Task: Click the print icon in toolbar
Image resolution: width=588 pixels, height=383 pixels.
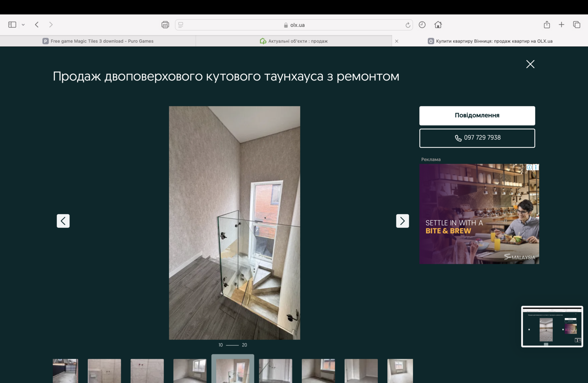Action: tap(165, 25)
